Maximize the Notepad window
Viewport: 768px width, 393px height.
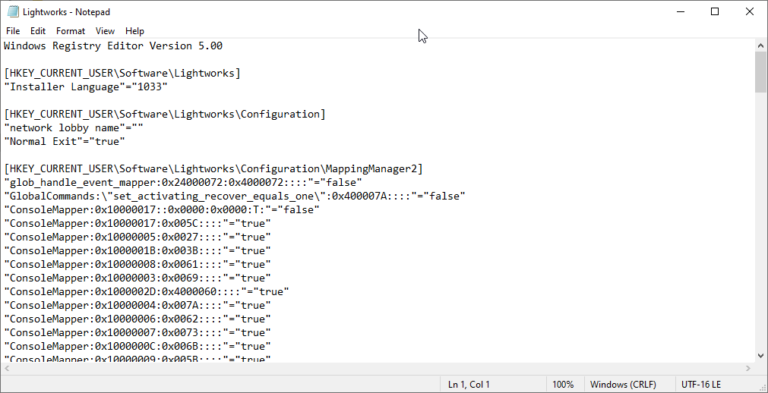[x=715, y=12]
